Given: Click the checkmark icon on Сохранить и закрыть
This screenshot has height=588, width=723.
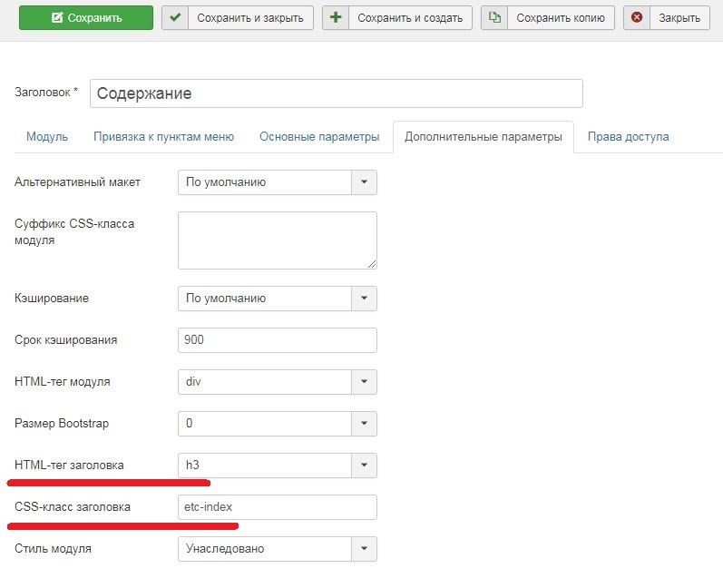Looking at the screenshot, I should [x=175, y=17].
